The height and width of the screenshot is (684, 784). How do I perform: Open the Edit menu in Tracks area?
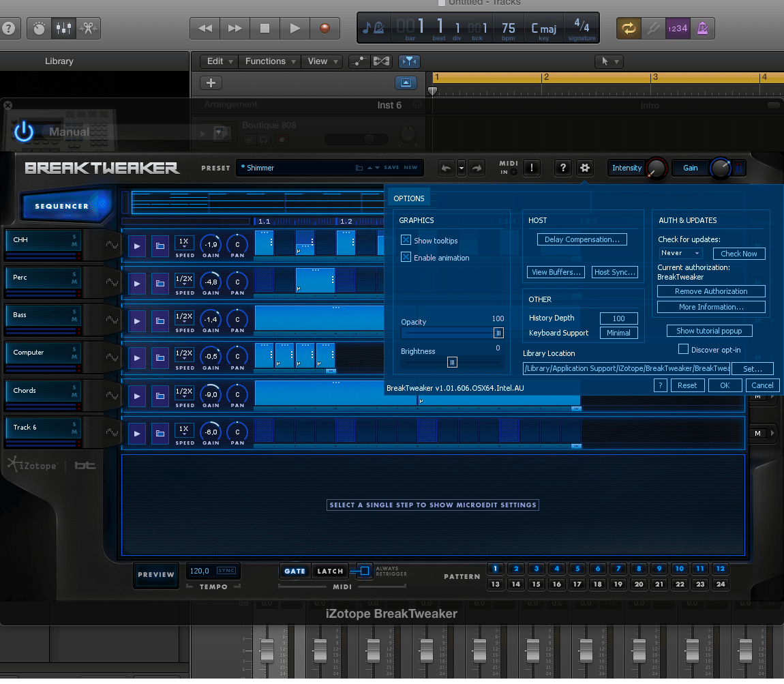219,61
